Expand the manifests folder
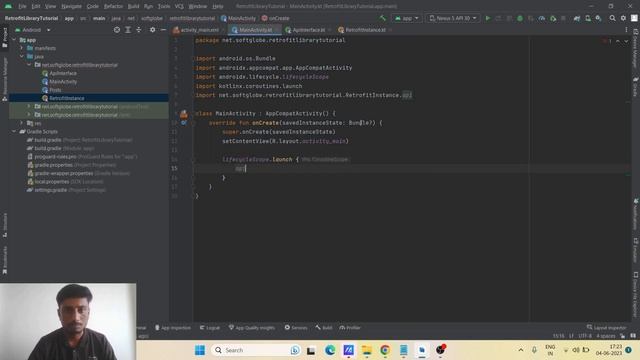 click(x=22, y=48)
